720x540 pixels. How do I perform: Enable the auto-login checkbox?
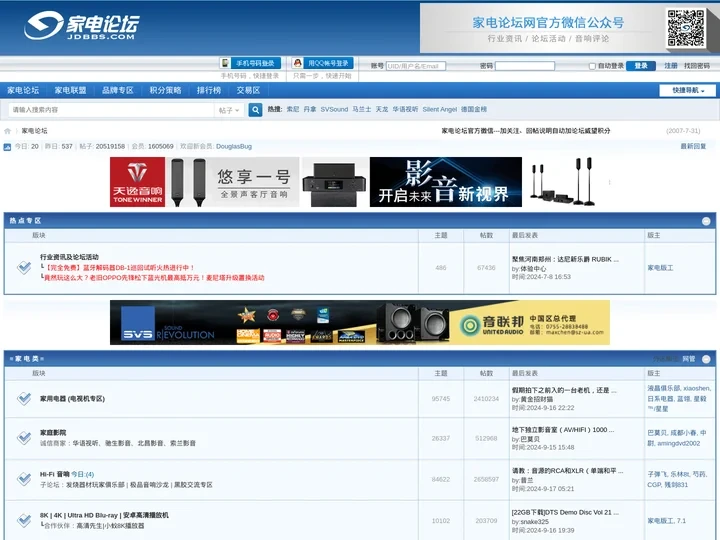coord(592,66)
